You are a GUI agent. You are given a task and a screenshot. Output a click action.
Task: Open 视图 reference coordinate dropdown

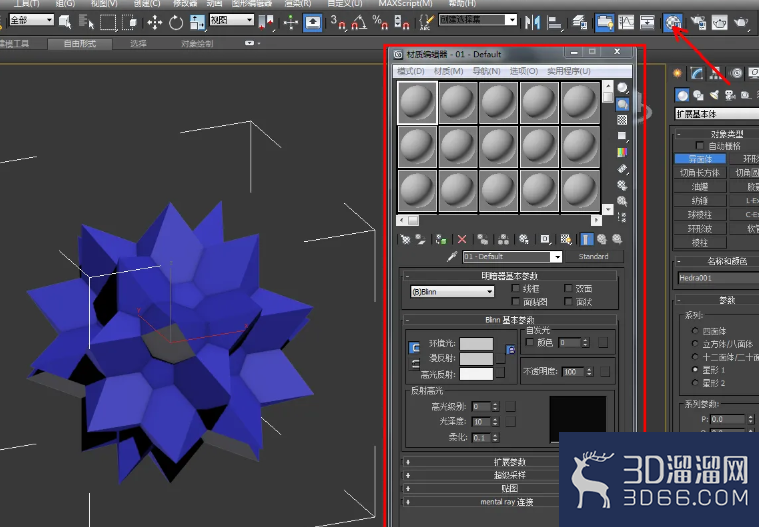coord(231,20)
